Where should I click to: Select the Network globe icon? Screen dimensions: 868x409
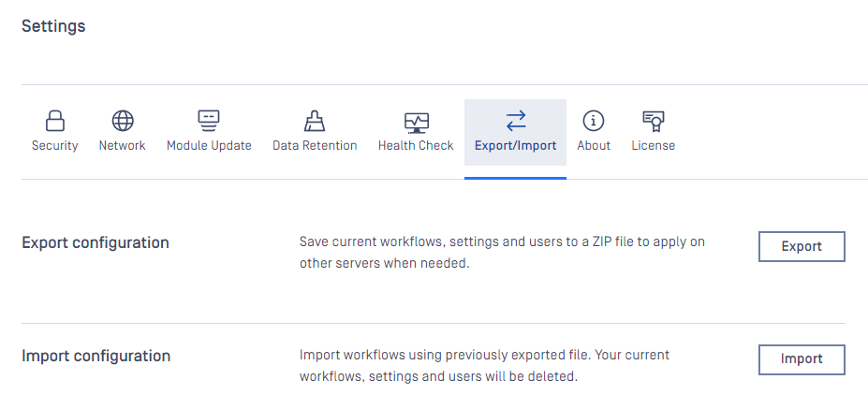click(123, 121)
